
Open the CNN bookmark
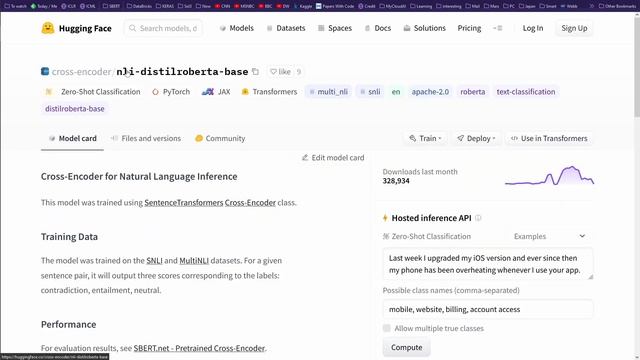click(x=222, y=6)
